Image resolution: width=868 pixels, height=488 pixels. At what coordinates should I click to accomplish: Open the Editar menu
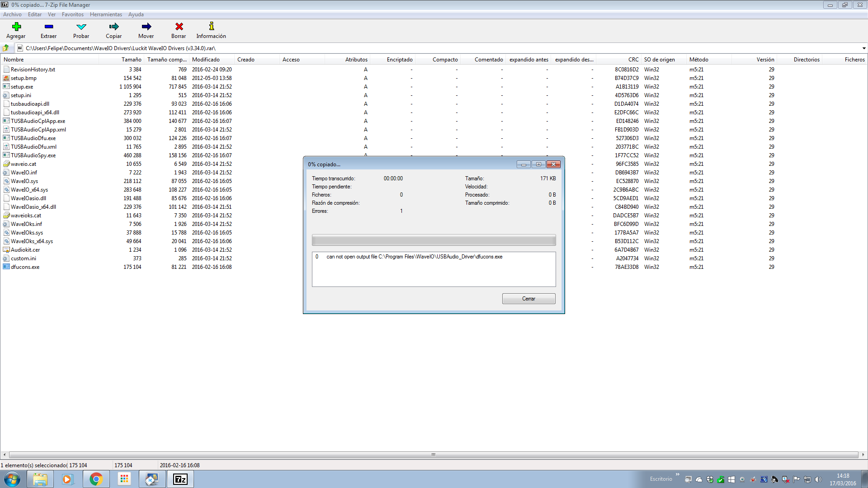(35, 14)
